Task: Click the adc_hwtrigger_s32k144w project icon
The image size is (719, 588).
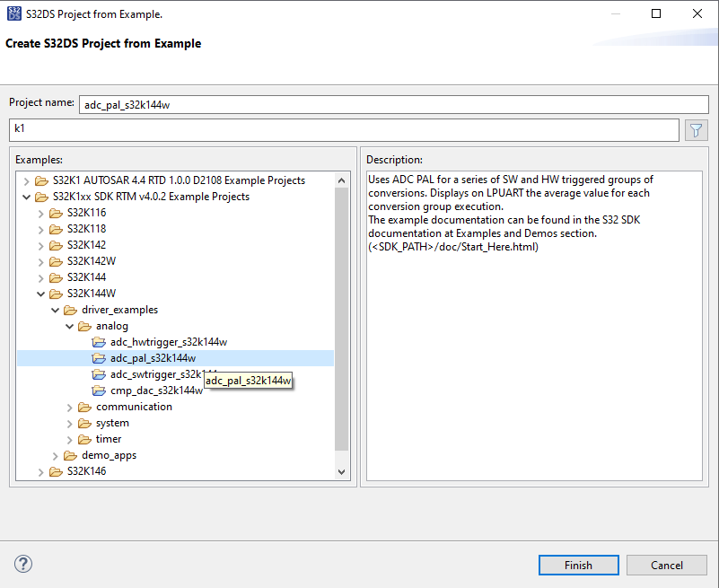Action: [x=99, y=342]
